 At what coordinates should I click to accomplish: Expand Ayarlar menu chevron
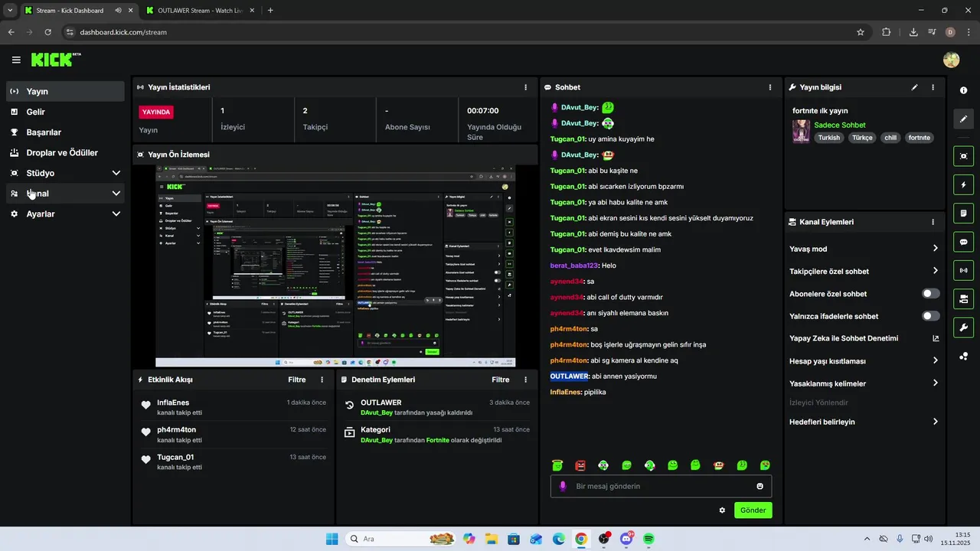pyautogui.click(x=116, y=214)
